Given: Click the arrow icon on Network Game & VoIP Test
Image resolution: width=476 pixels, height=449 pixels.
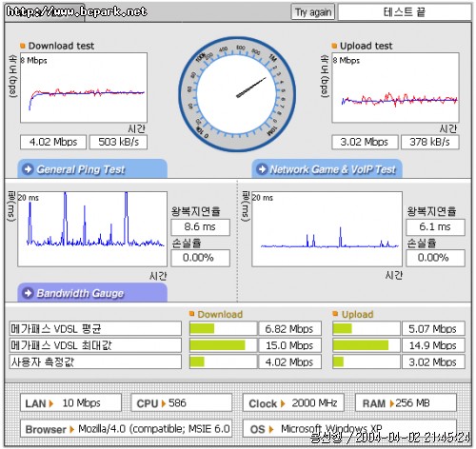Looking at the screenshot, I should (x=262, y=169).
